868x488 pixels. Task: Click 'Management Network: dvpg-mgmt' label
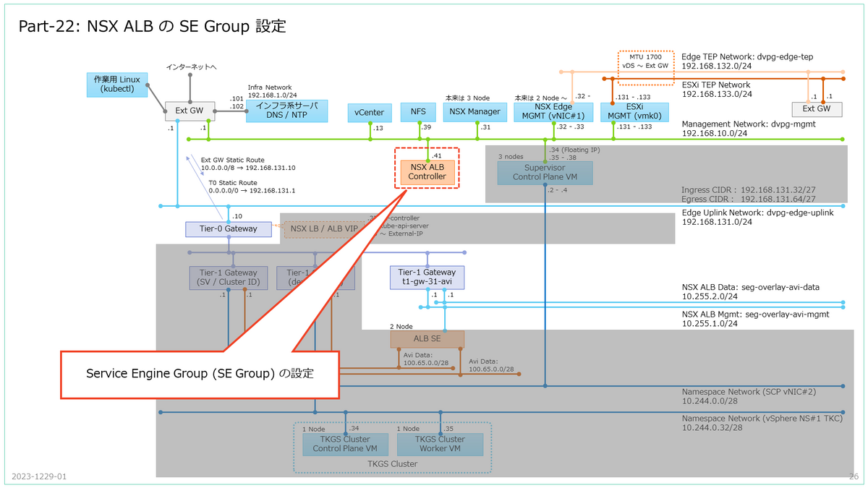point(747,124)
